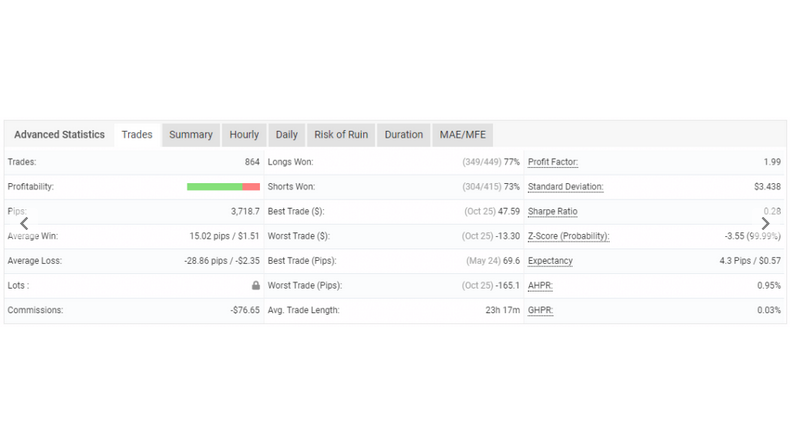790x444 pixels.
Task: Click Best Trade ($) value 47.59
Action: point(509,211)
